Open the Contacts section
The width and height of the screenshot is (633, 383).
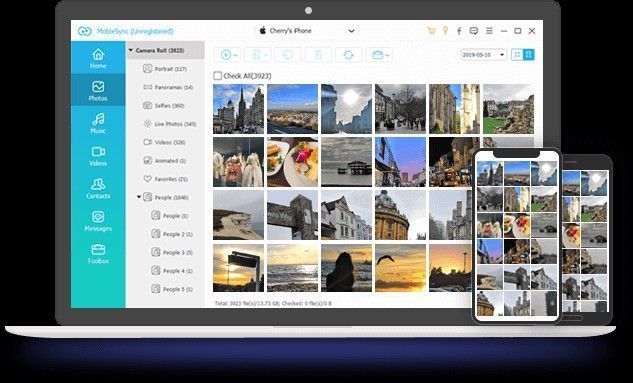click(98, 188)
